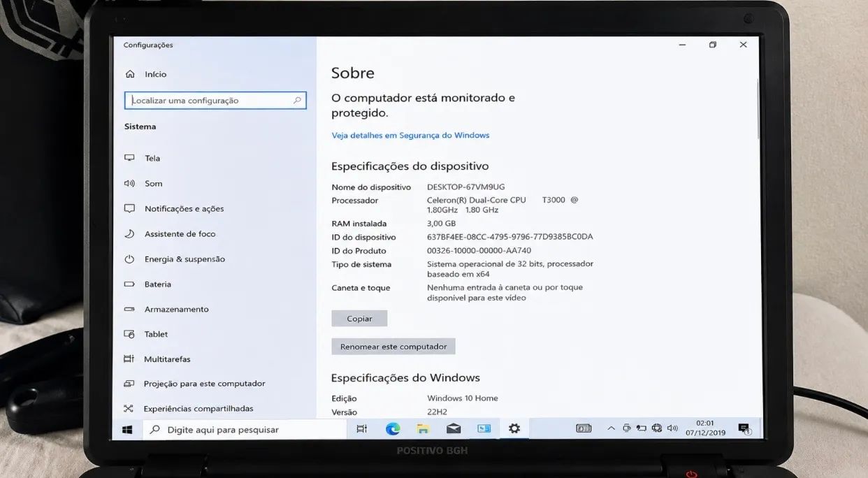
Task: Go to Início home icon
Action: (130, 73)
